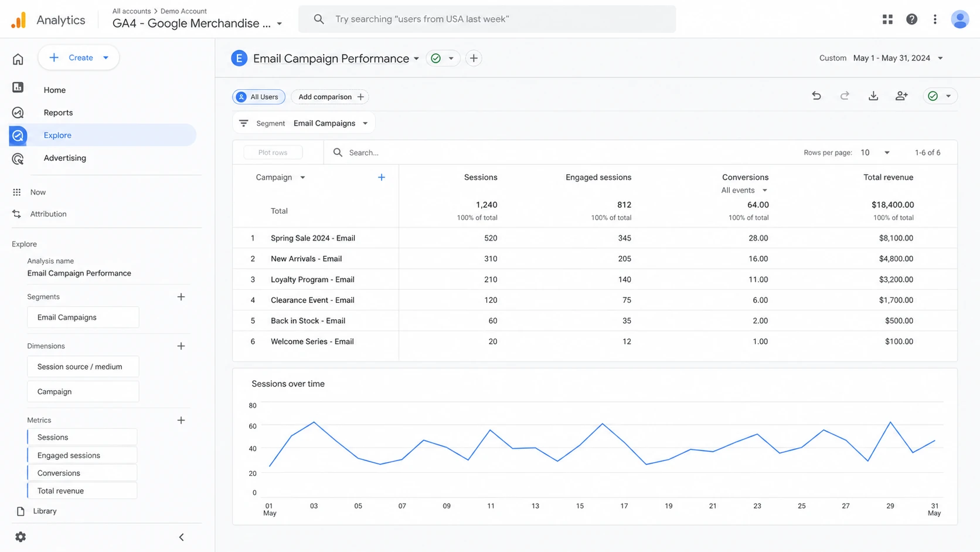The image size is (980, 552).
Task: Click the Reports snapshot icon beside Home
Action: point(18,88)
